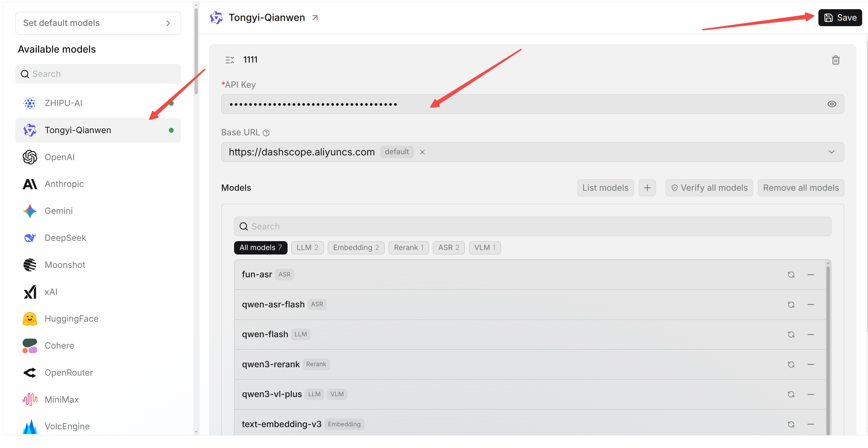Open MiniMax waveform icon entry

click(x=30, y=400)
